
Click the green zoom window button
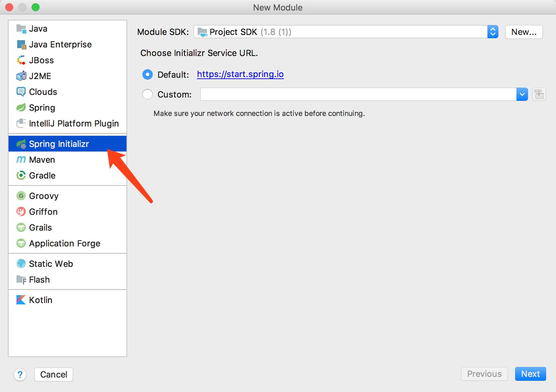(36, 7)
